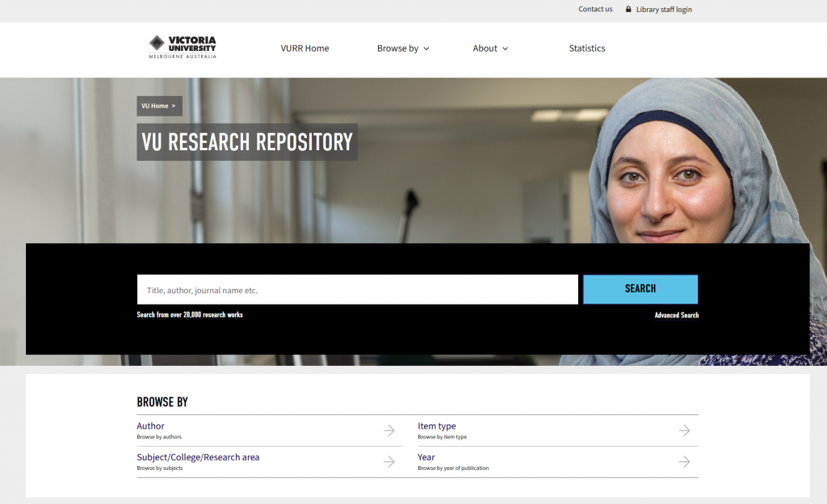Click the VU RESEARCH REPOSITORY heading
The height and width of the screenshot is (504, 827).
tap(247, 142)
